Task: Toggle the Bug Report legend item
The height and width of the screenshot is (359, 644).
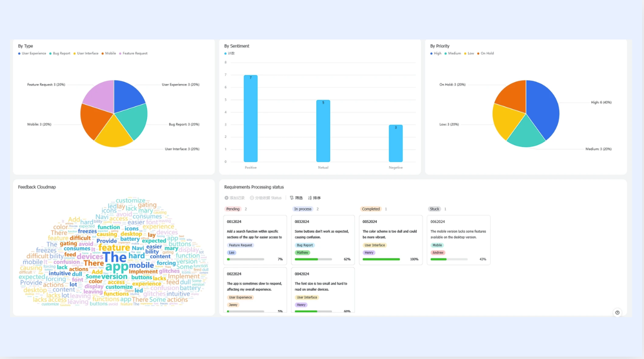Action: click(60, 54)
